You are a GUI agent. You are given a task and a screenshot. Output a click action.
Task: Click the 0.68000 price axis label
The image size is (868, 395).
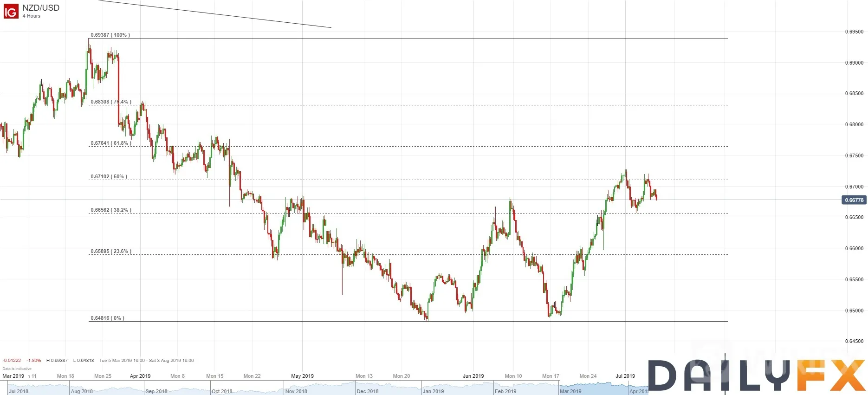coord(854,124)
